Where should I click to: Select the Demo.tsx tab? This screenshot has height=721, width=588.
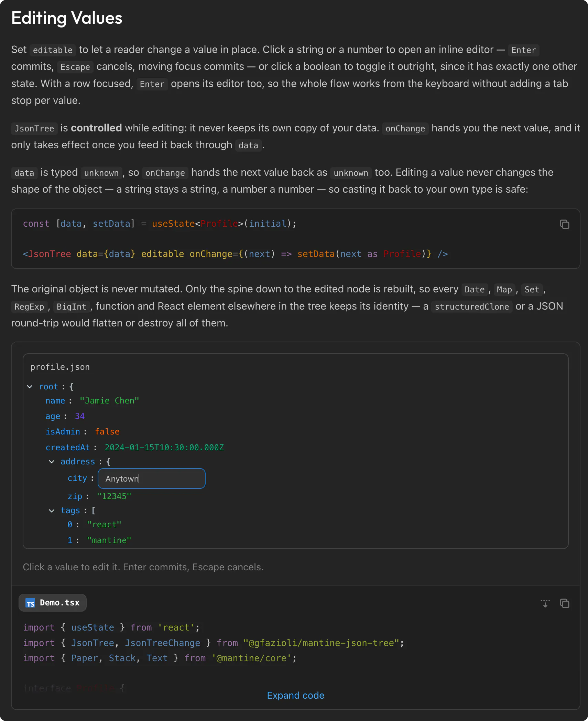tap(53, 603)
